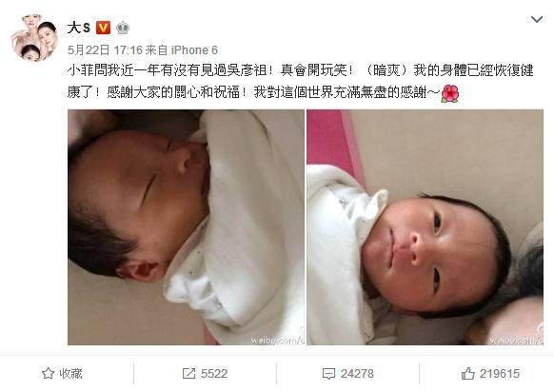Click the repost count 5522
The width and height of the screenshot is (554, 392).
(214, 373)
